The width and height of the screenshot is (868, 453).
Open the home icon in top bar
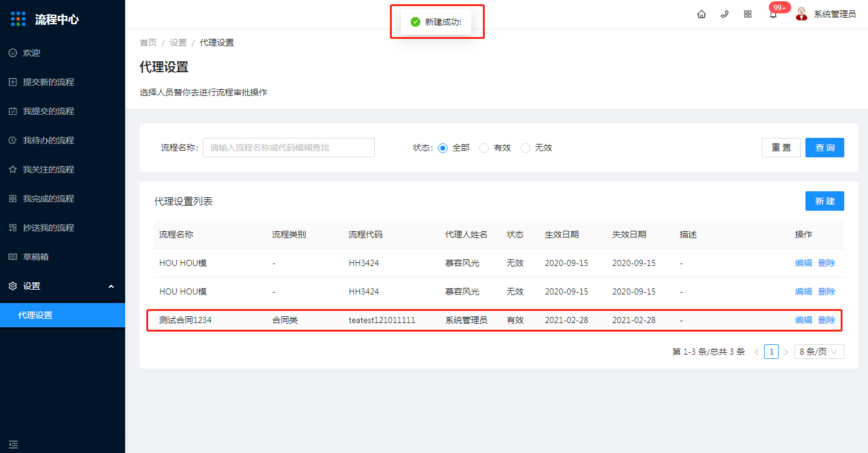[x=702, y=14]
